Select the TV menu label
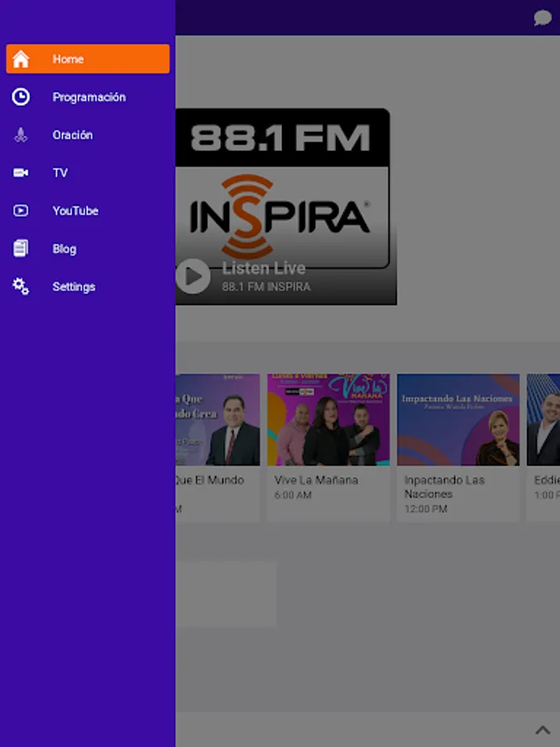The height and width of the screenshot is (747, 560). coord(60,173)
